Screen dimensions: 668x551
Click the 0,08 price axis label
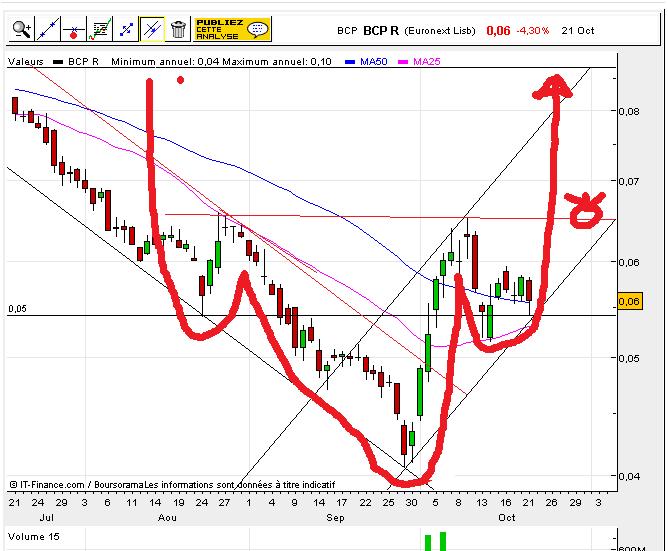pyautogui.click(x=629, y=112)
